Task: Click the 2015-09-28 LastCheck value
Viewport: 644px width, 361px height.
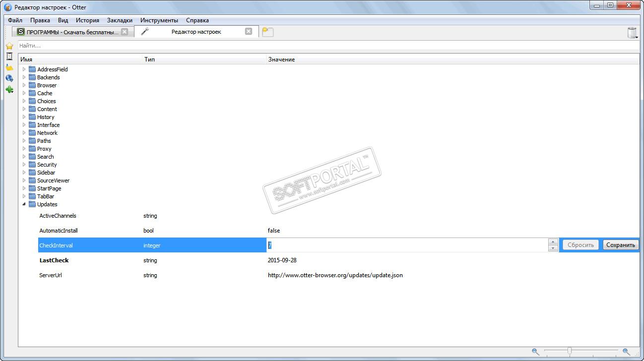Action: pyautogui.click(x=282, y=260)
